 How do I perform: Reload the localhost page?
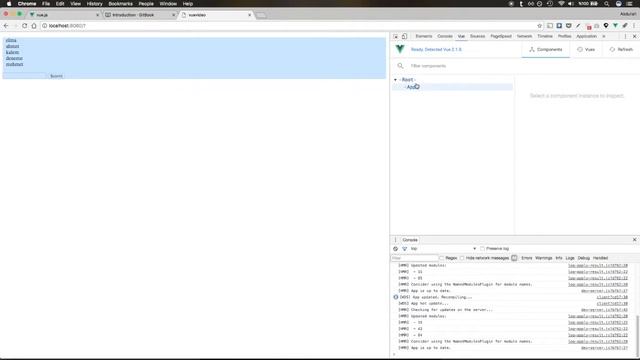click(x=24, y=26)
